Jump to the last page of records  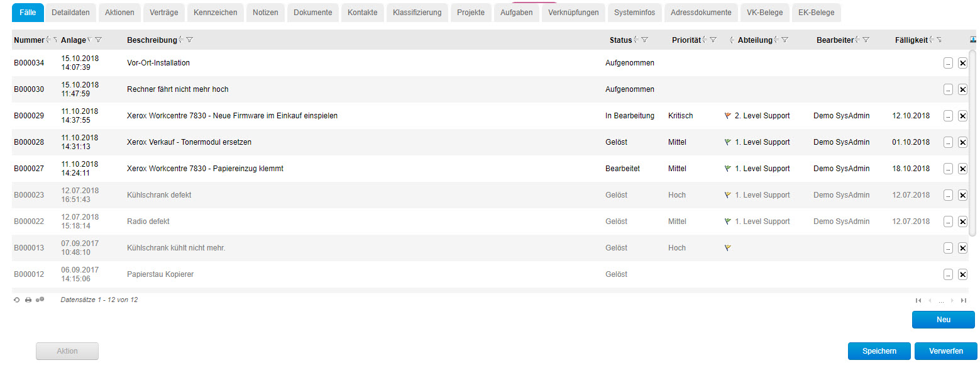964,301
